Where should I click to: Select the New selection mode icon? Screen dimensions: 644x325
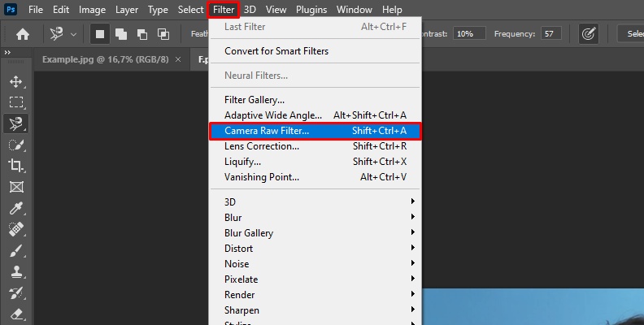[x=100, y=34]
